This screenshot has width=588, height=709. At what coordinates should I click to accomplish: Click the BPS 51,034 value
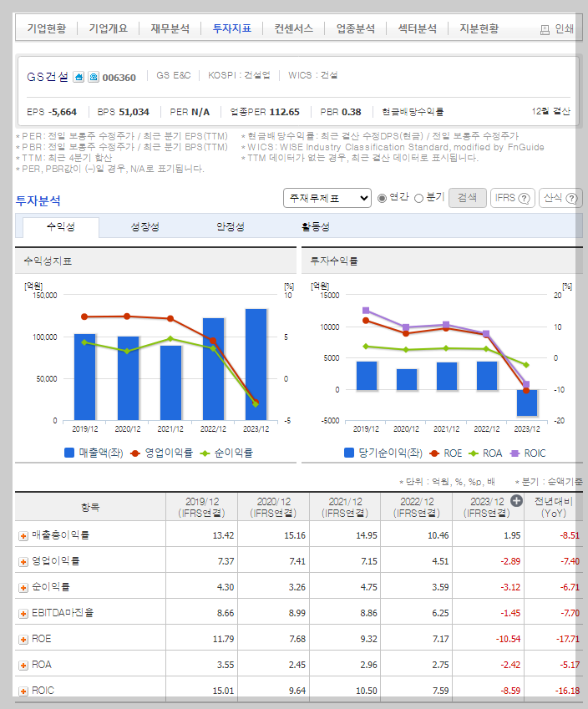(134, 112)
